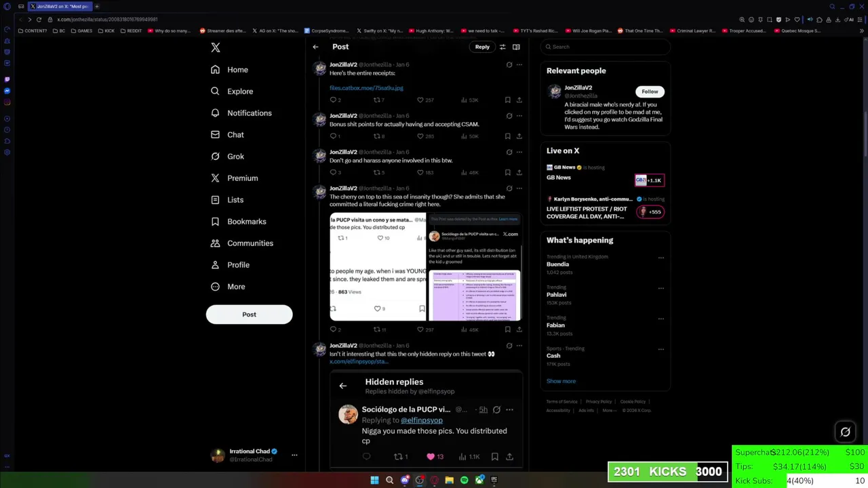This screenshot has width=868, height=488.
Task: Open Windows Start menu
Action: click(374, 480)
